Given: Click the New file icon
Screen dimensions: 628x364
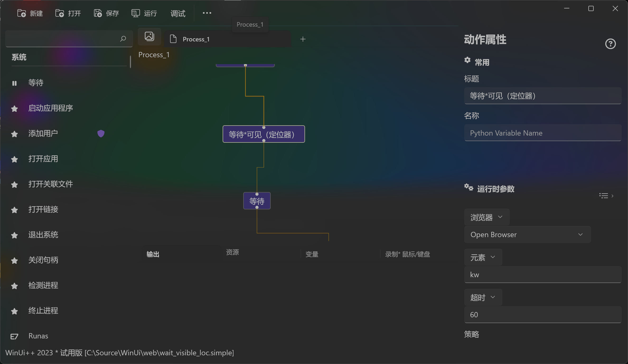Looking at the screenshot, I should point(22,13).
